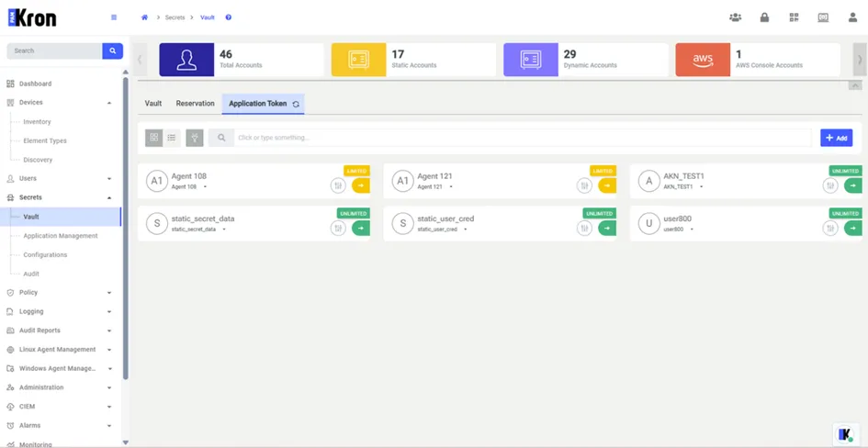Go to the home breadcrumb icon

click(144, 17)
